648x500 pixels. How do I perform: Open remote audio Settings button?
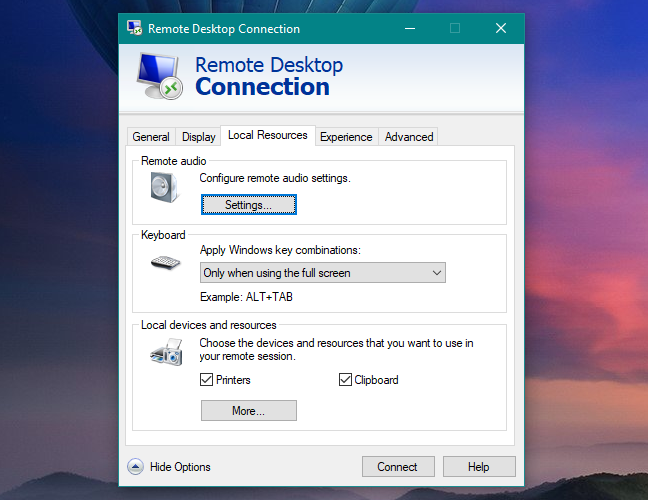pyautogui.click(x=249, y=205)
